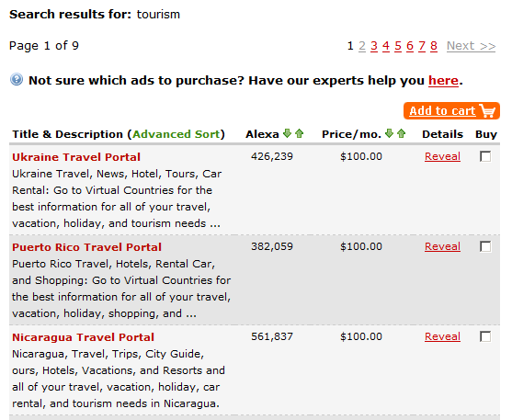Sort Alexa rank ascending with up arrow
Image resolution: width=512 pixels, height=420 pixels.
coord(299,133)
